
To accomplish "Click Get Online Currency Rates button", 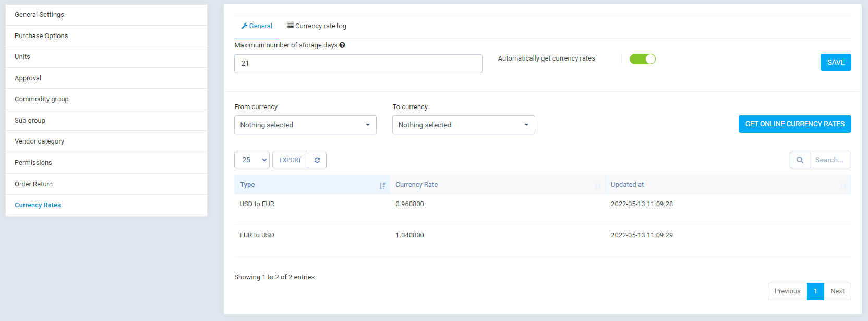I will [x=794, y=124].
